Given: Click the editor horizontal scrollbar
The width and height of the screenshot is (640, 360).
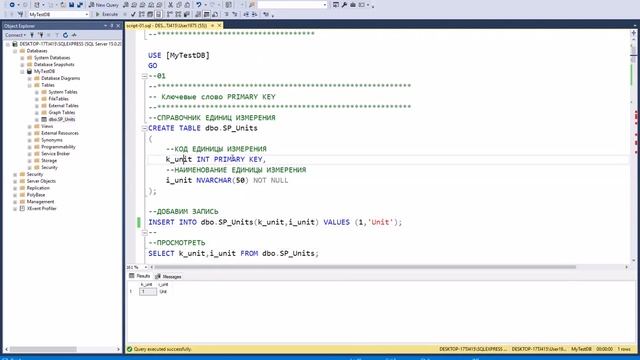Looking at the screenshot, I should point(365,267).
